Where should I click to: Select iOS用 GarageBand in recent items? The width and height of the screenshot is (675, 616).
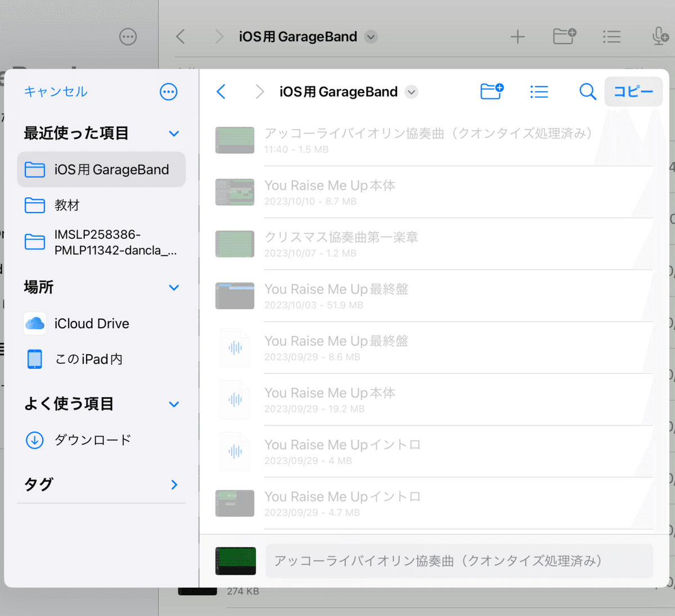(x=101, y=169)
